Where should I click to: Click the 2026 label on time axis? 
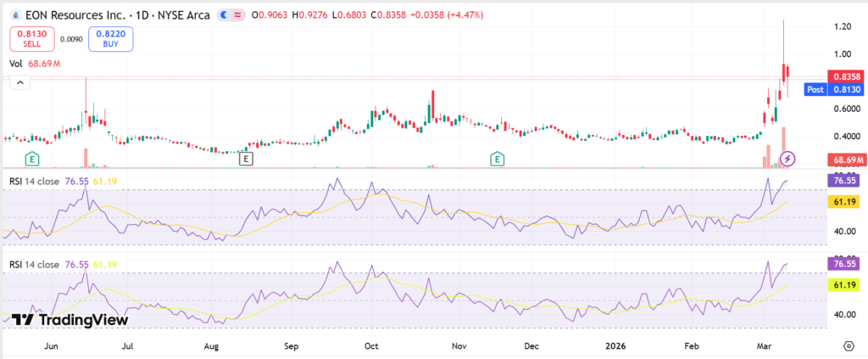(615, 346)
